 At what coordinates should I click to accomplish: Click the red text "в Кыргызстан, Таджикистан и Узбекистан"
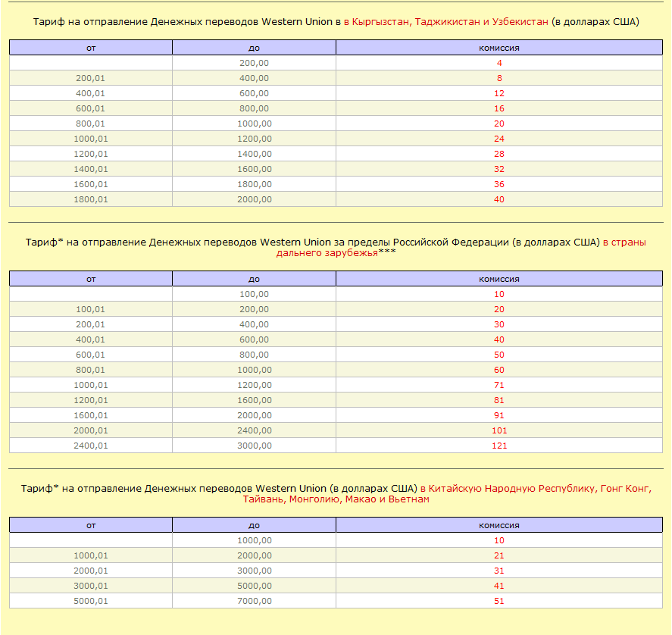click(x=446, y=22)
